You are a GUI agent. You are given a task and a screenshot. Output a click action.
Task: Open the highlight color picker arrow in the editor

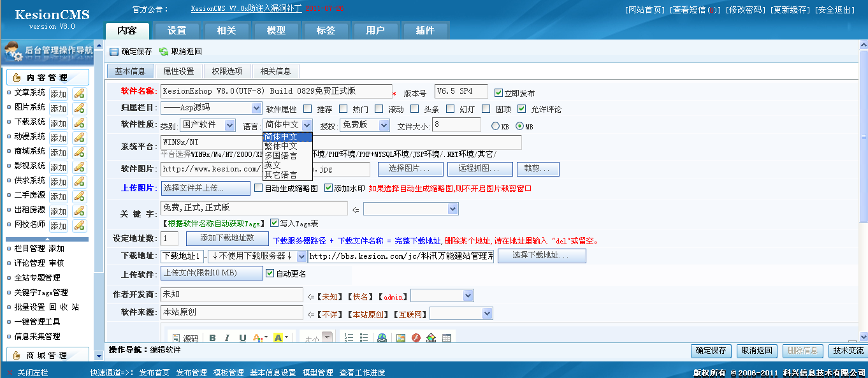coord(287,338)
